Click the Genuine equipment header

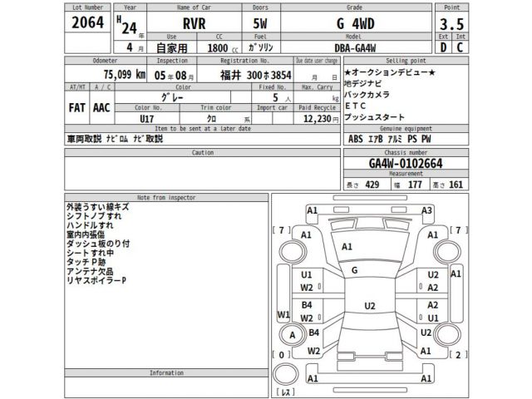point(406,129)
